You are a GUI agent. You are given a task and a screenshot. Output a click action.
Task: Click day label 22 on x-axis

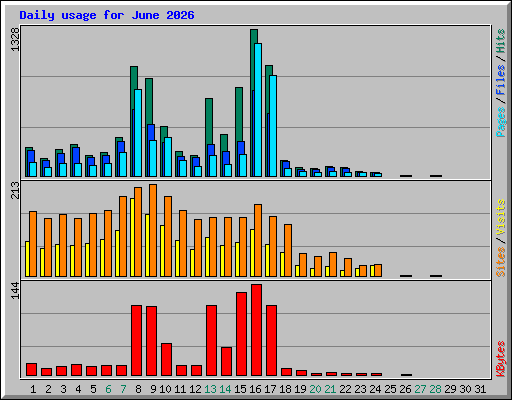pos(345,389)
